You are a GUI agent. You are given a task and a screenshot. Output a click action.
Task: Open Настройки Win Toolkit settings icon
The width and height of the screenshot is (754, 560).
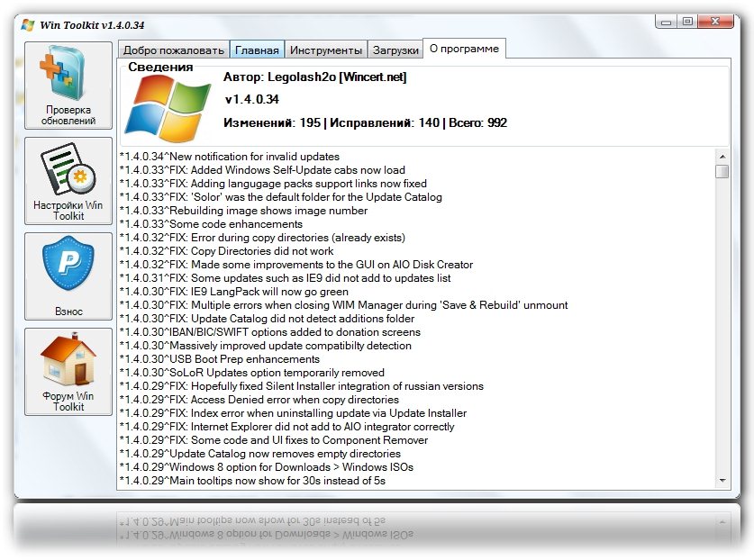(x=68, y=172)
